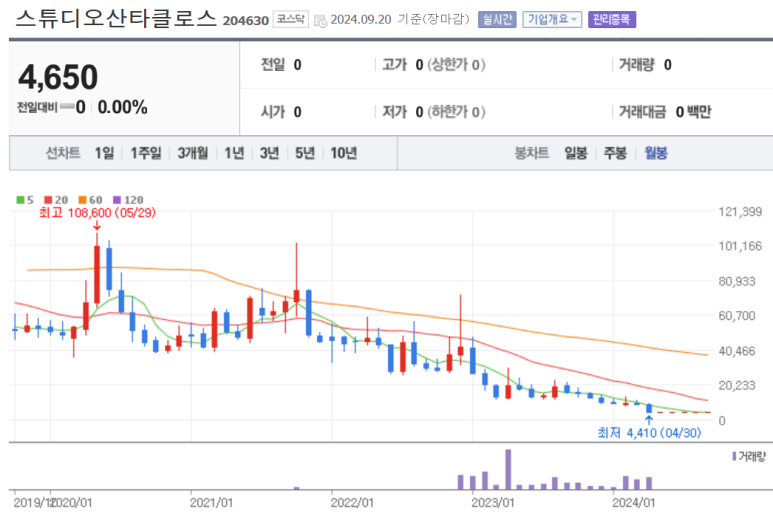This screenshot has height=514, width=773.
Task: Click the red 20 moving average legend
Action: [x=56, y=200]
